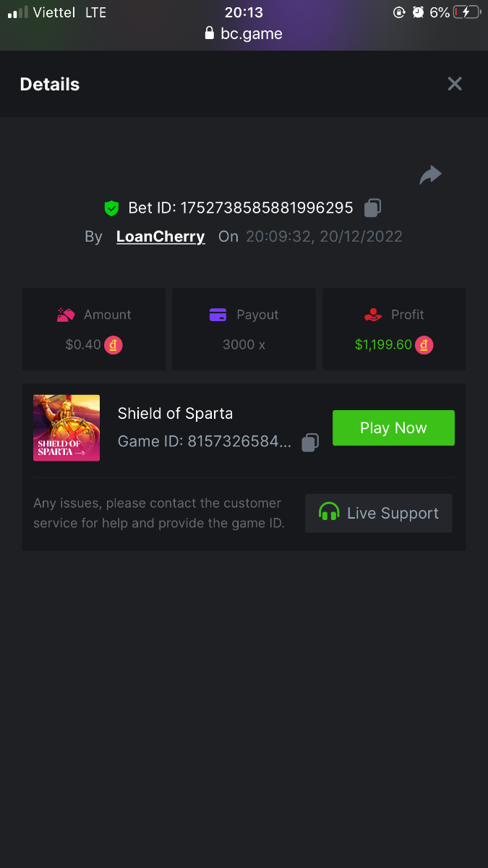Tap the share arrow icon
This screenshot has width=488, height=868.
(430, 175)
